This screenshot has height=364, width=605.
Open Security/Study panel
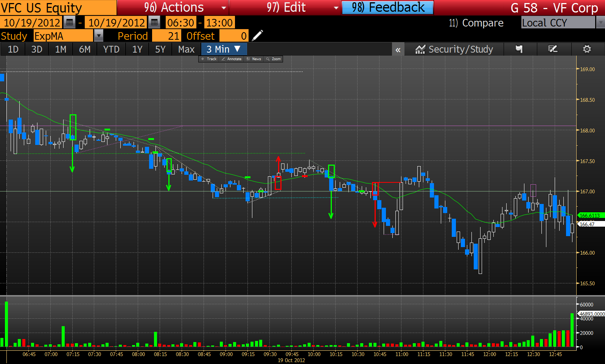click(x=454, y=49)
